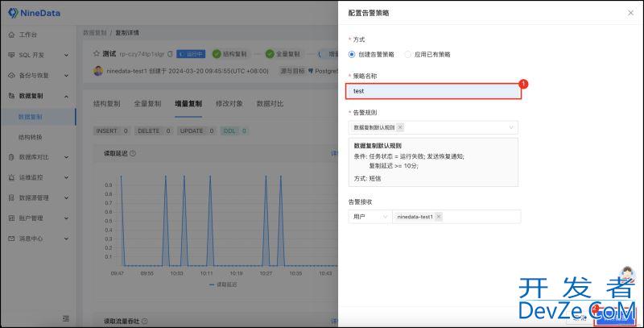Click the help icon beside 读取流量吞吐
Screen dimensions: 644x328
pyautogui.click(x=145, y=321)
